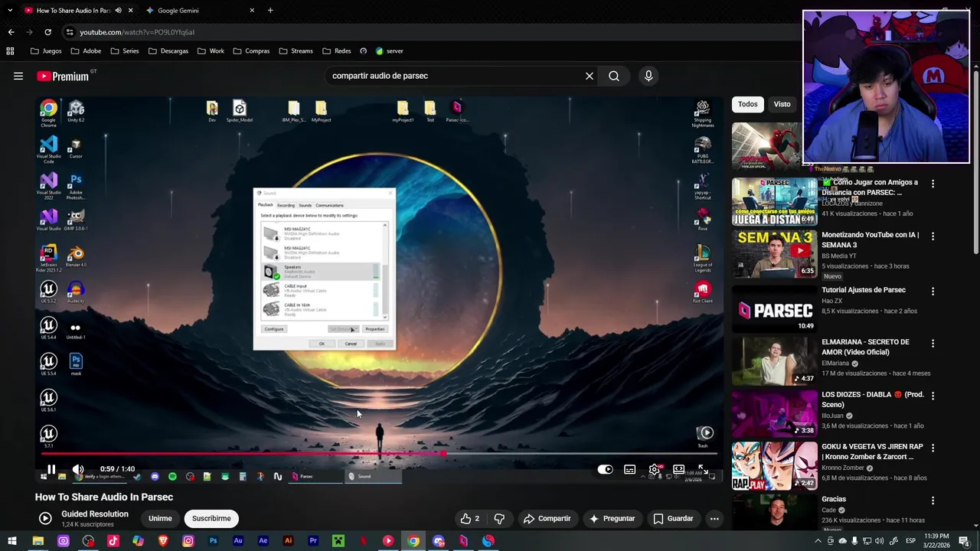Open Guided Resolution channel avatar
The width and height of the screenshot is (980, 551).
(x=45, y=518)
